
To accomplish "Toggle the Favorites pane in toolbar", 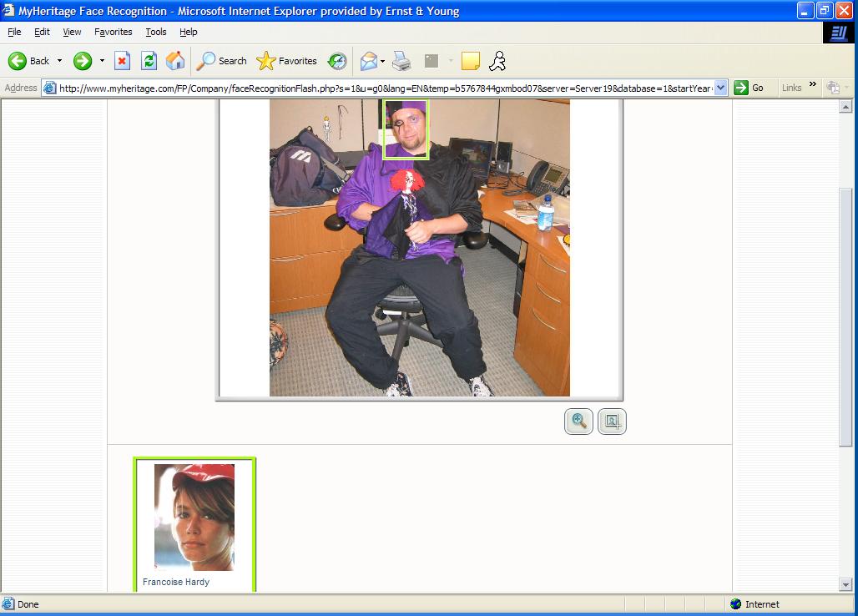I will click(287, 61).
